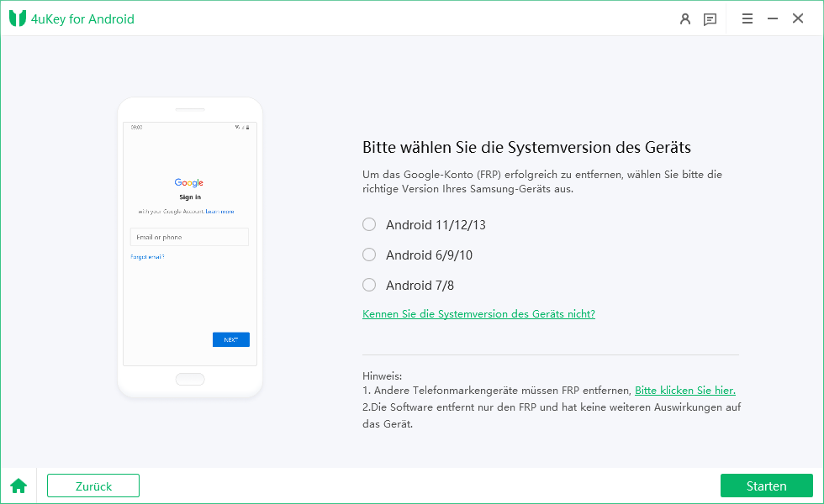824x504 pixels.
Task: Click the blue NEXT button in phone mockup
Action: pyautogui.click(x=231, y=339)
